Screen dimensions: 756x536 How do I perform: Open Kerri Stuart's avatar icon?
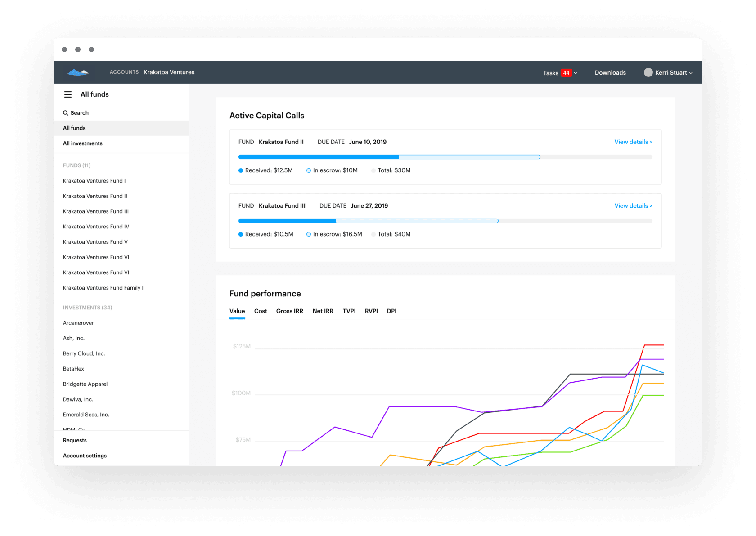(649, 72)
